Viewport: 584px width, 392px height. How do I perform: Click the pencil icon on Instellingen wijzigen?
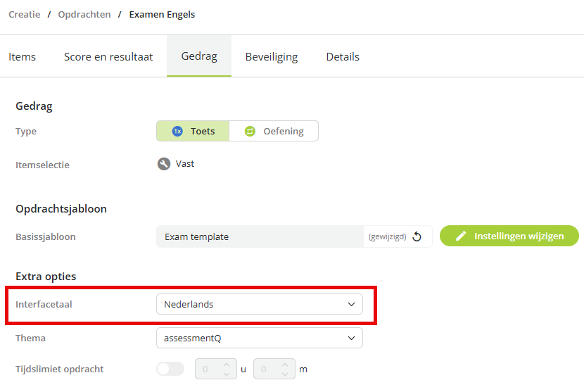(461, 236)
